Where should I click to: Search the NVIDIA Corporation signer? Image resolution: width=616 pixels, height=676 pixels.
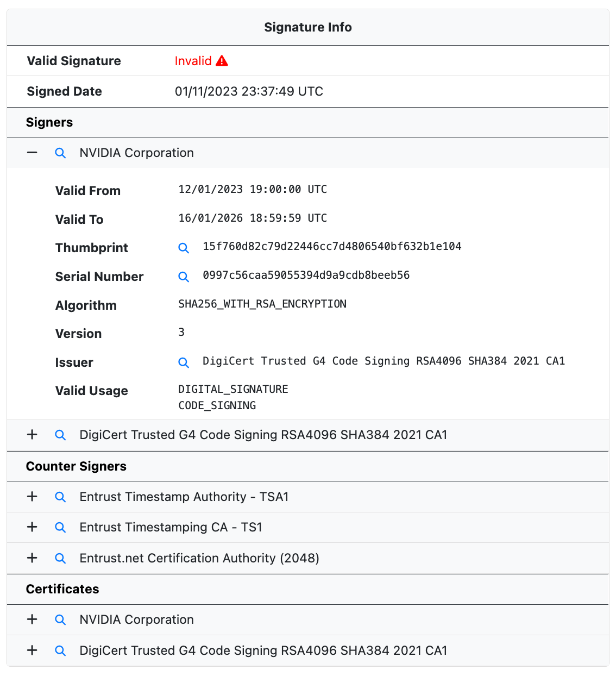tap(60, 153)
